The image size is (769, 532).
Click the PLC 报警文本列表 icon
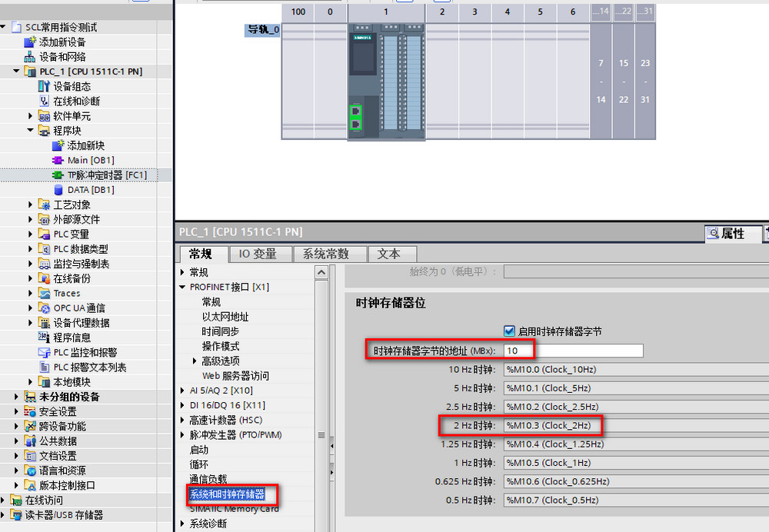[x=44, y=367]
